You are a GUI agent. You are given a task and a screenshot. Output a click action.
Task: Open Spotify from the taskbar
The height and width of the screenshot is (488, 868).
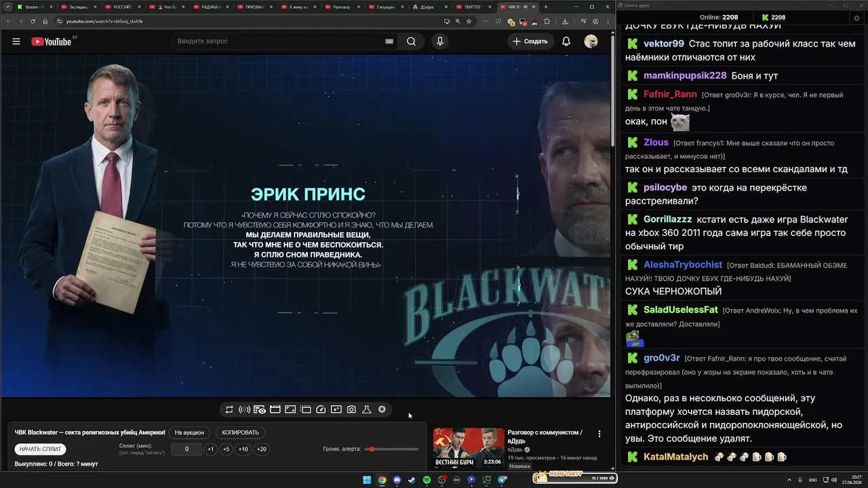point(427,480)
